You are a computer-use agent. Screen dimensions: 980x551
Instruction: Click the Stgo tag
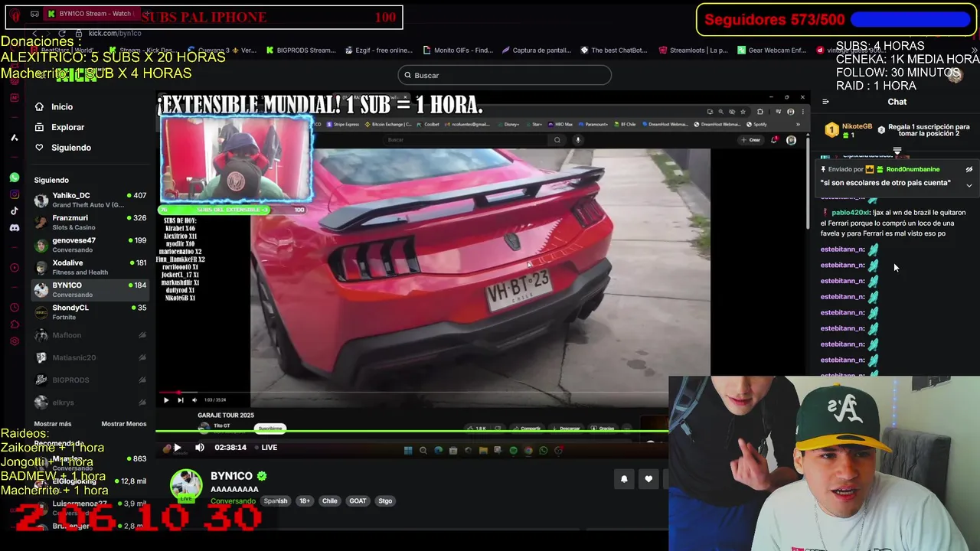[x=385, y=501]
